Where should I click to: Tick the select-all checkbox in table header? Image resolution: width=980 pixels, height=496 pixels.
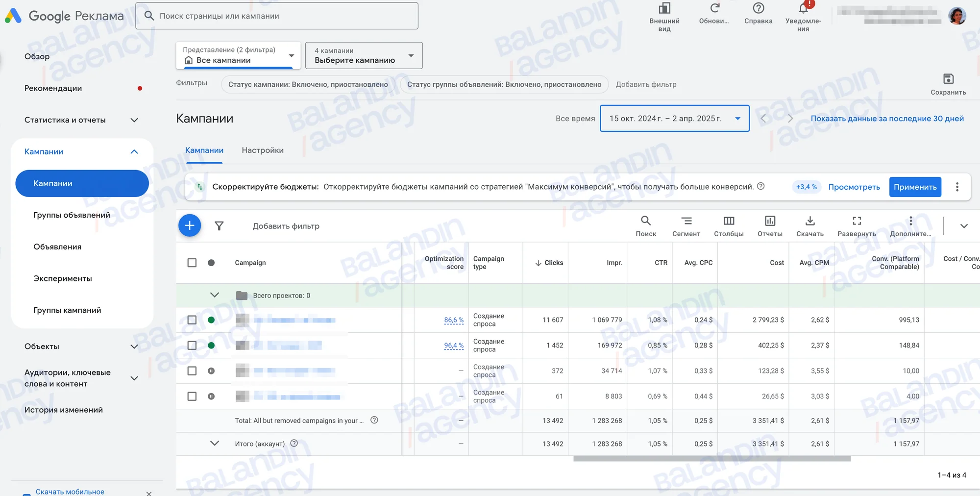(192, 263)
